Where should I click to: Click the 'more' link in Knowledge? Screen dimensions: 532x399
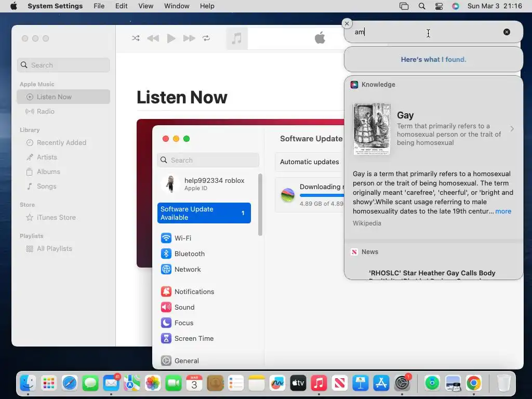[503, 211]
